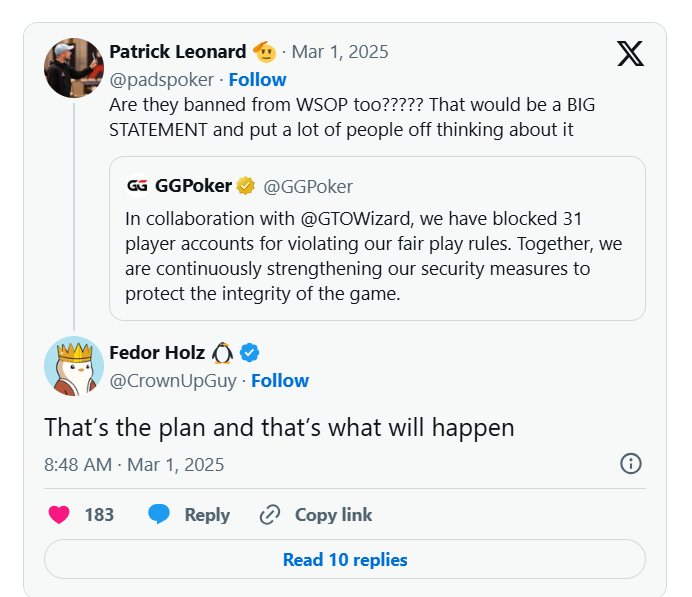The image size is (692, 597).
Task: Open Fedor Holz's penguin avatar
Action: pyautogui.click(x=73, y=366)
